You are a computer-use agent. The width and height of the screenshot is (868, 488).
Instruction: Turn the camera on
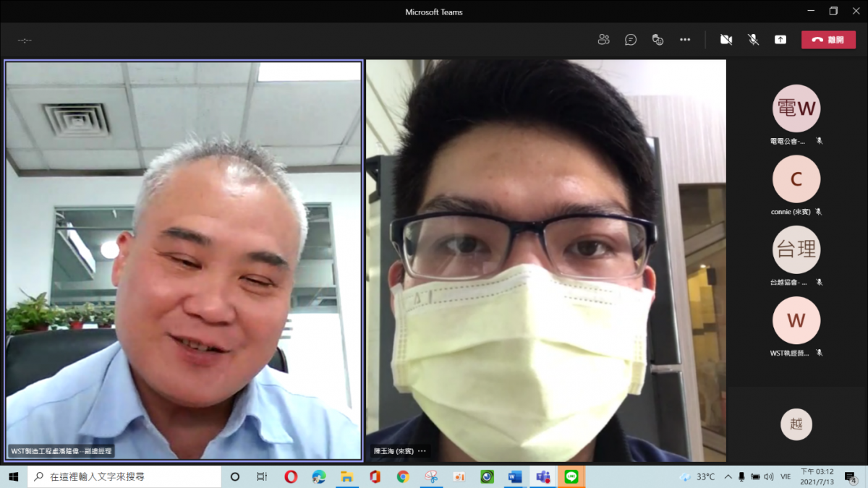[x=726, y=40]
